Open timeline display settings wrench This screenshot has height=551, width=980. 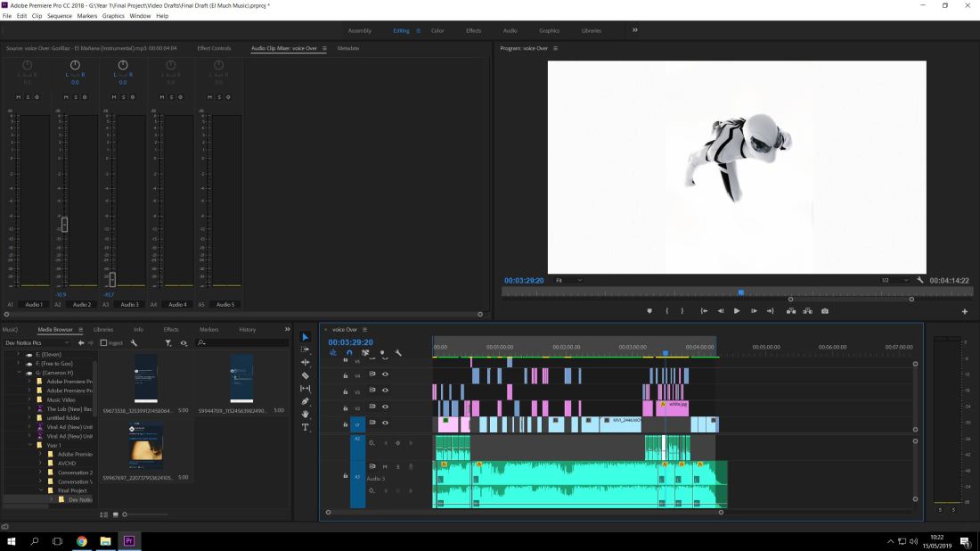coord(398,352)
